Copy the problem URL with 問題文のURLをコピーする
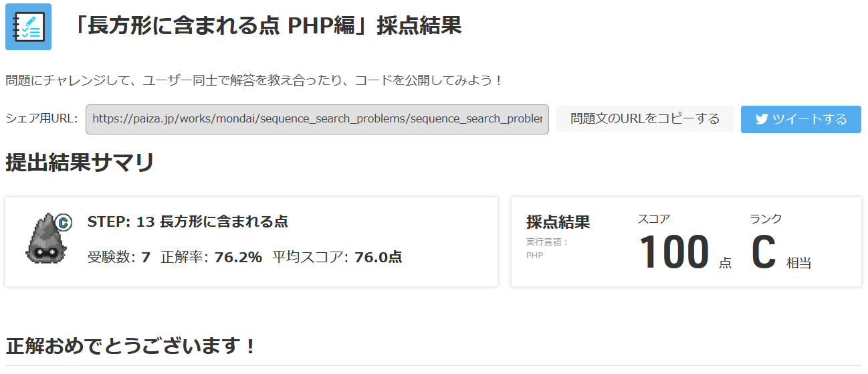The width and height of the screenshot is (868, 374). click(x=645, y=119)
